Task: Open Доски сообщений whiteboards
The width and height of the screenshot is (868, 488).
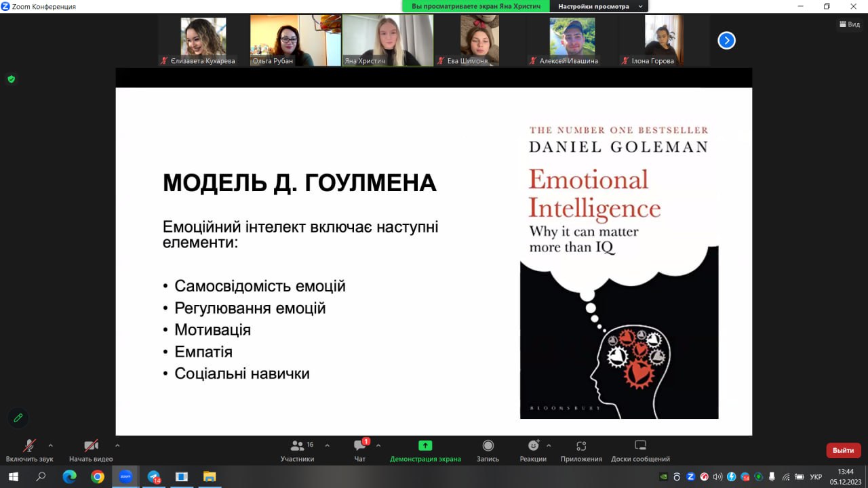Action: 640,451
